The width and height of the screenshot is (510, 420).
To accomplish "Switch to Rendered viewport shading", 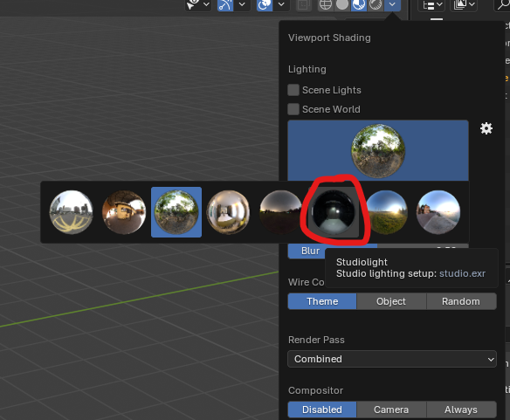I will click(376, 4).
